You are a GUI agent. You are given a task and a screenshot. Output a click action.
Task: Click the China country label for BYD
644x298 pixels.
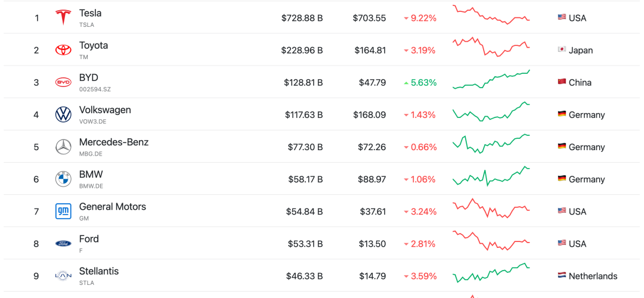point(580,82)
